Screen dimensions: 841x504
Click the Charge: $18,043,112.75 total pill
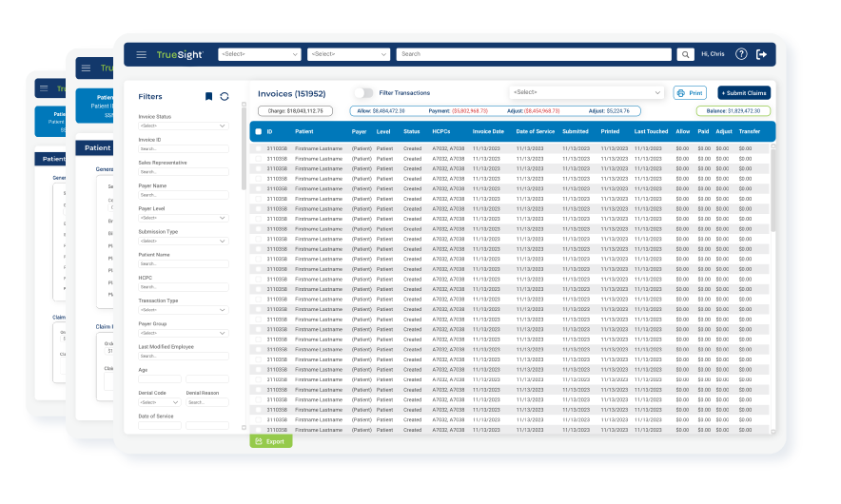click(x=296, y=111)
